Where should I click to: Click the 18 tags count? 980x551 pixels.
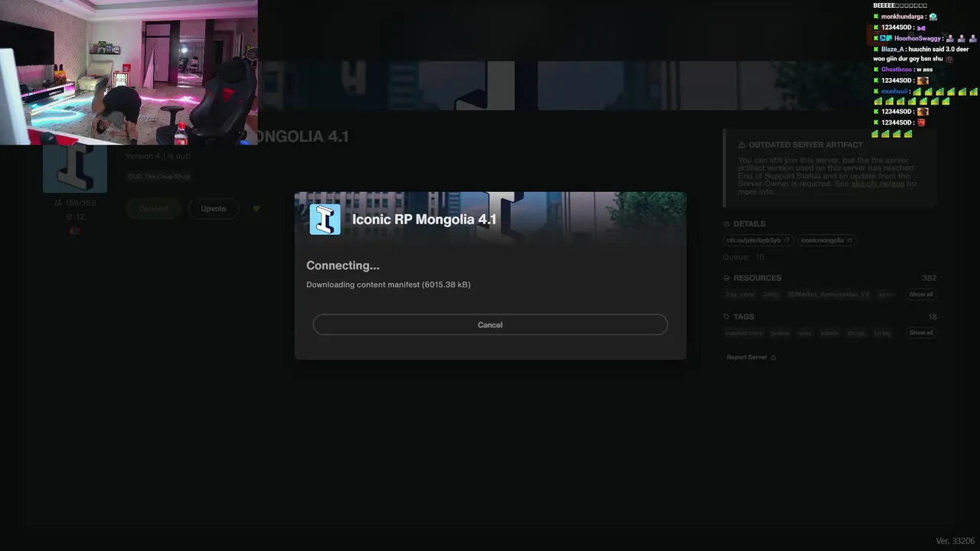pyautogui.click(x=932, y=317)
